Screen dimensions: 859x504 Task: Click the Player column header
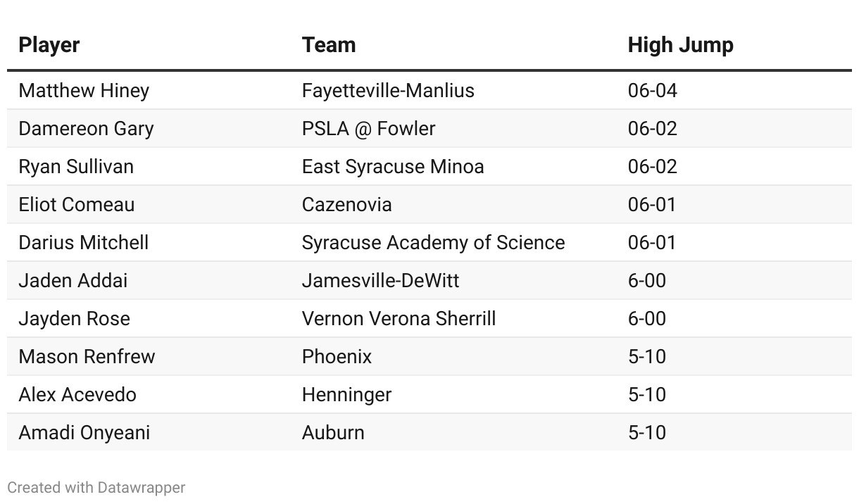(x=49, y=45)
